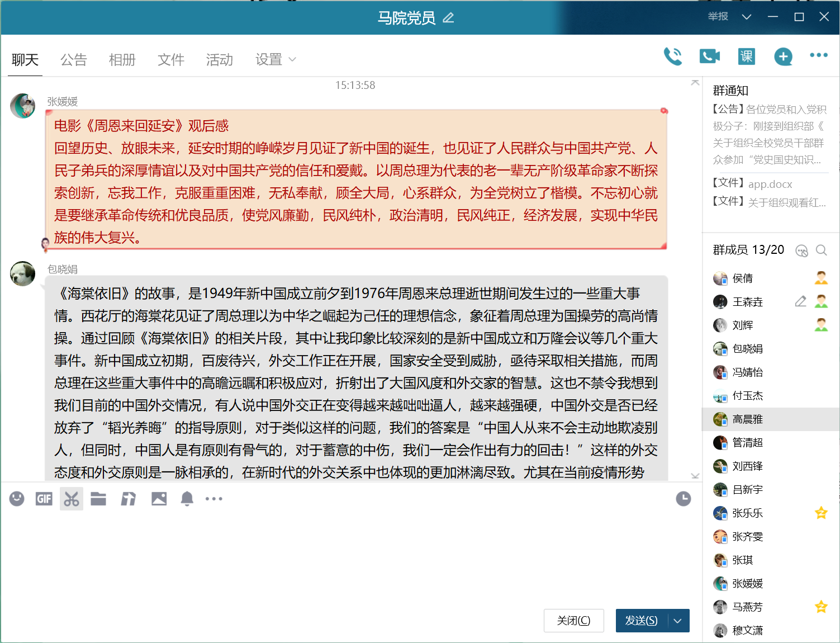Search group members with magnifier icon

pos(821,250)
